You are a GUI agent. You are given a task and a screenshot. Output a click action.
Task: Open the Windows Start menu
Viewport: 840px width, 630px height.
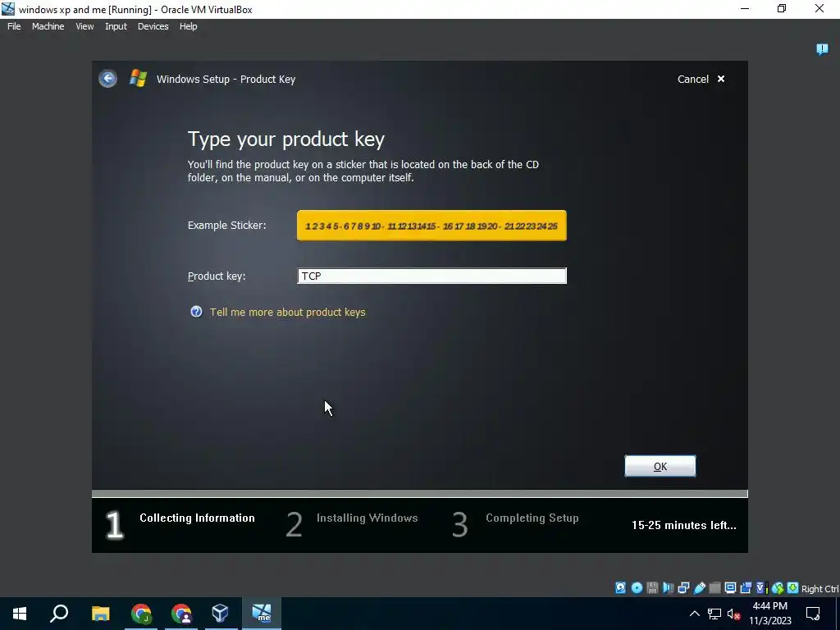pos(20,614)
